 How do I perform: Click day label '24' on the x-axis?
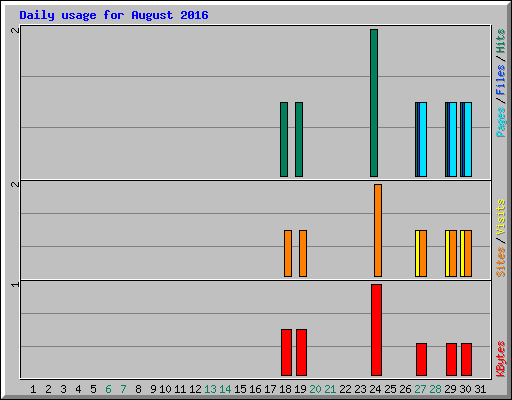(375, 389)
